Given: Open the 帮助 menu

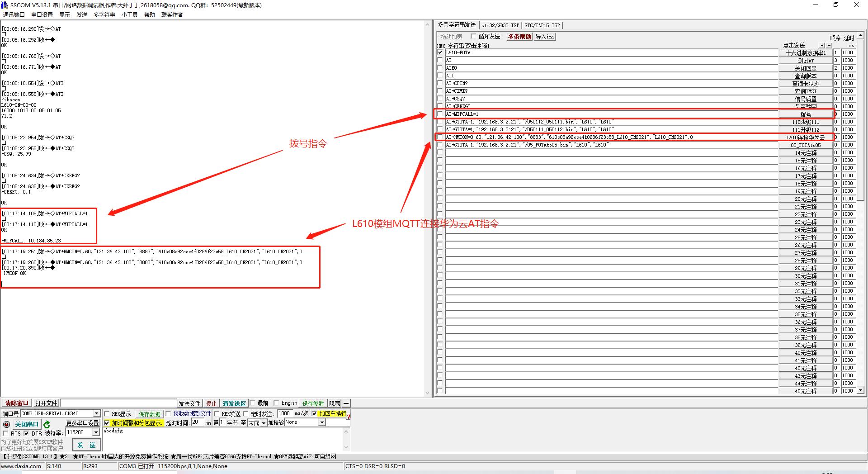Looking at the screenshot, I should [150, 14].
